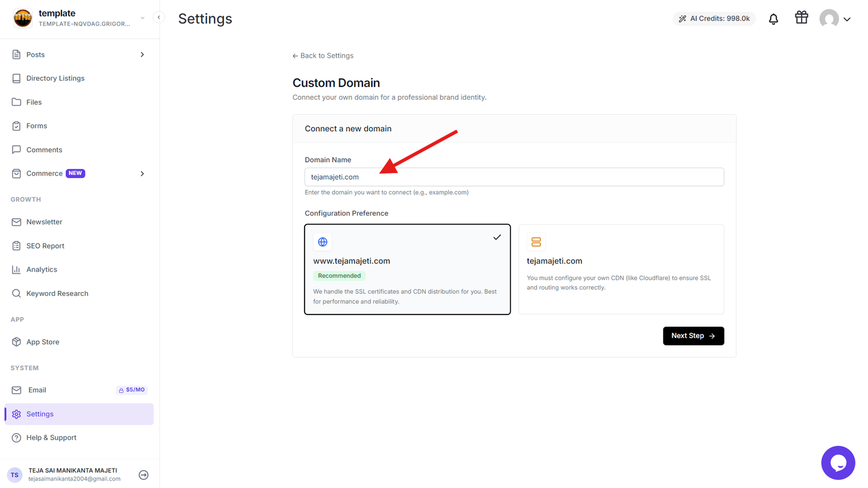Select the www.tejamajeti.com configuration option
The height and width of the screenshot is (488, 868).
pyautogui.click(x=408, y=269)
